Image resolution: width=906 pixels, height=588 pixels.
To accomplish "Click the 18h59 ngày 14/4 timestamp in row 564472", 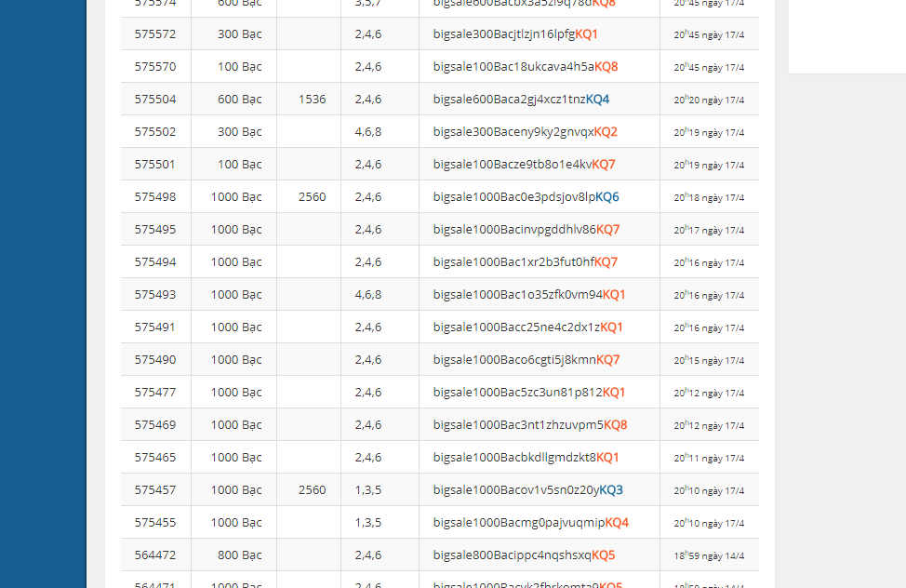I will tap(709, 555).
